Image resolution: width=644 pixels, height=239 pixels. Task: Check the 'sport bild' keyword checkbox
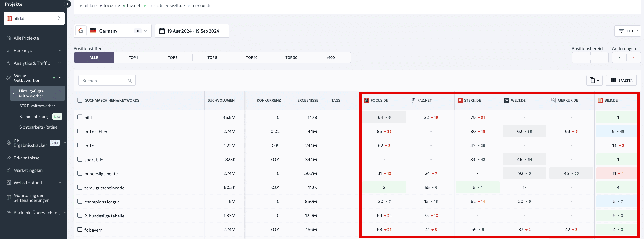80,159
